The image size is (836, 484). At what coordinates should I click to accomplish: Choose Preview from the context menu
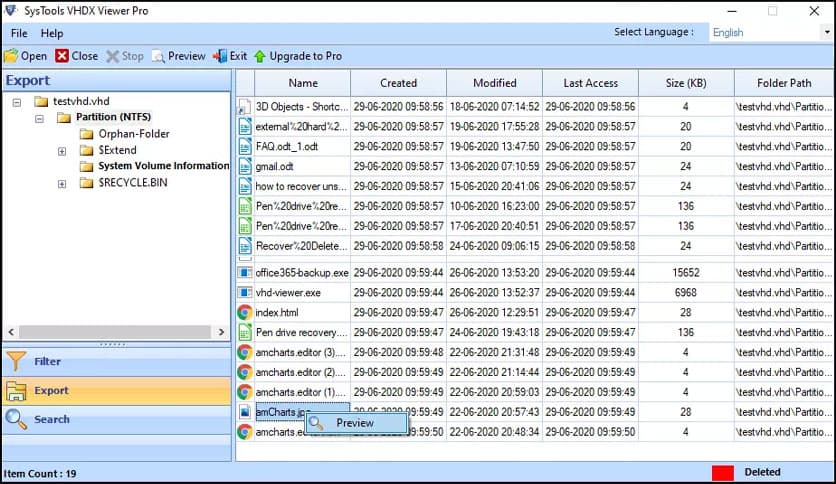(356, 423)
